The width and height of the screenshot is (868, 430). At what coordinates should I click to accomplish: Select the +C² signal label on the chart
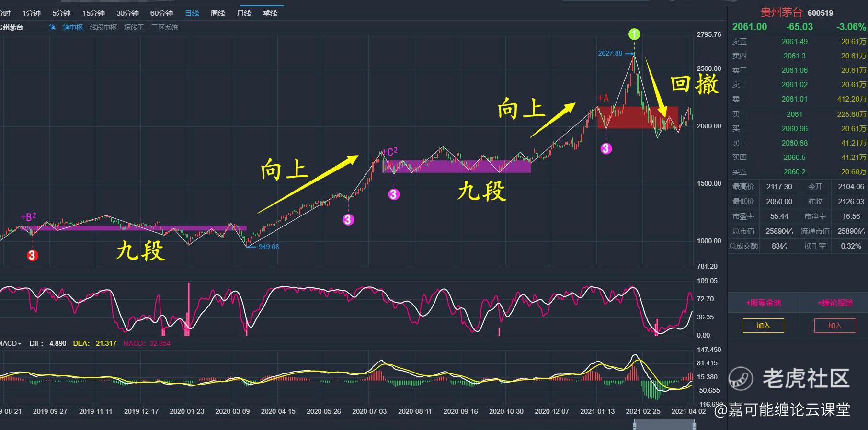click(x=390, y=152)
